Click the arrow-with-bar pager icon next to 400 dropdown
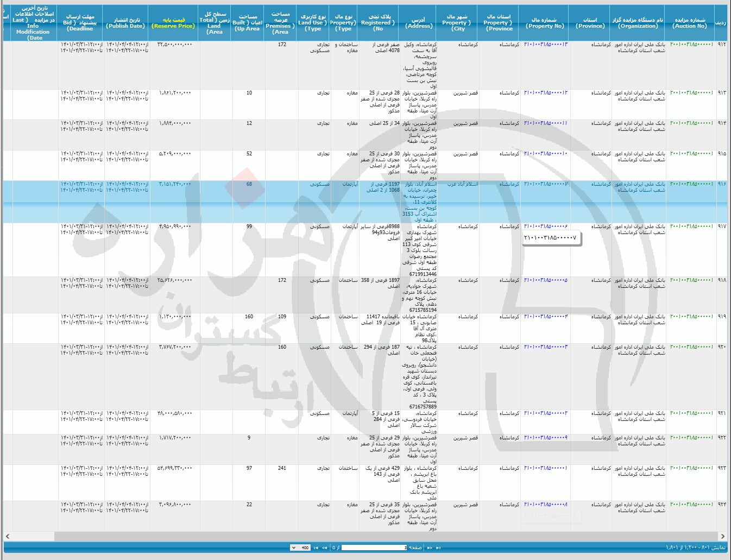This screenshot has height=560, width=731. coord(316,548)
